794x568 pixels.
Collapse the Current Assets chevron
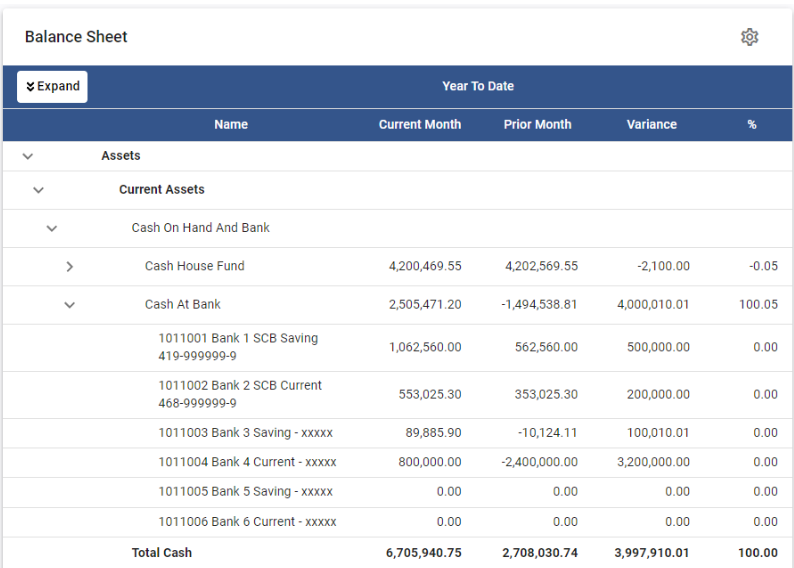tap(38, 190)
